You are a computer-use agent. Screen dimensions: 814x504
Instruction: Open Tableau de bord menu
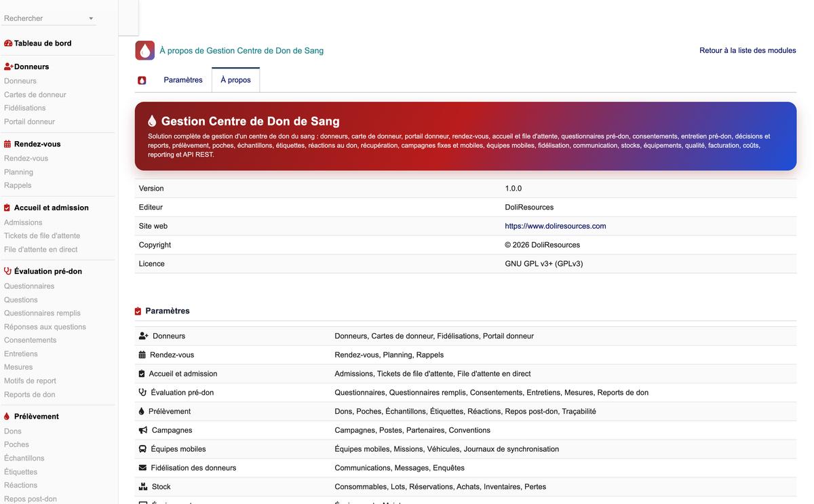click(x=43, y=43)
